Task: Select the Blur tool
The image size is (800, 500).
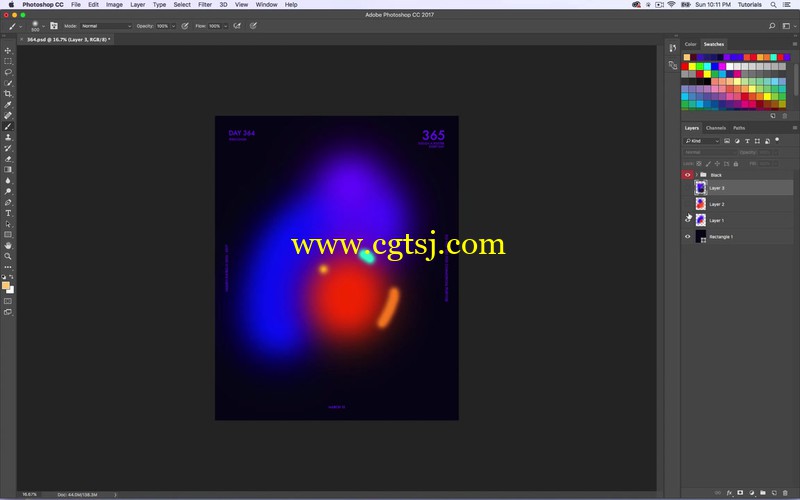Action: [8, 181]
